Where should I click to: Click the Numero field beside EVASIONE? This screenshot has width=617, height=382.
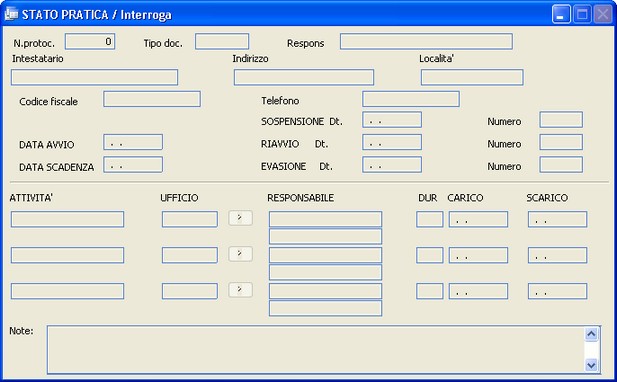point(561,164)
